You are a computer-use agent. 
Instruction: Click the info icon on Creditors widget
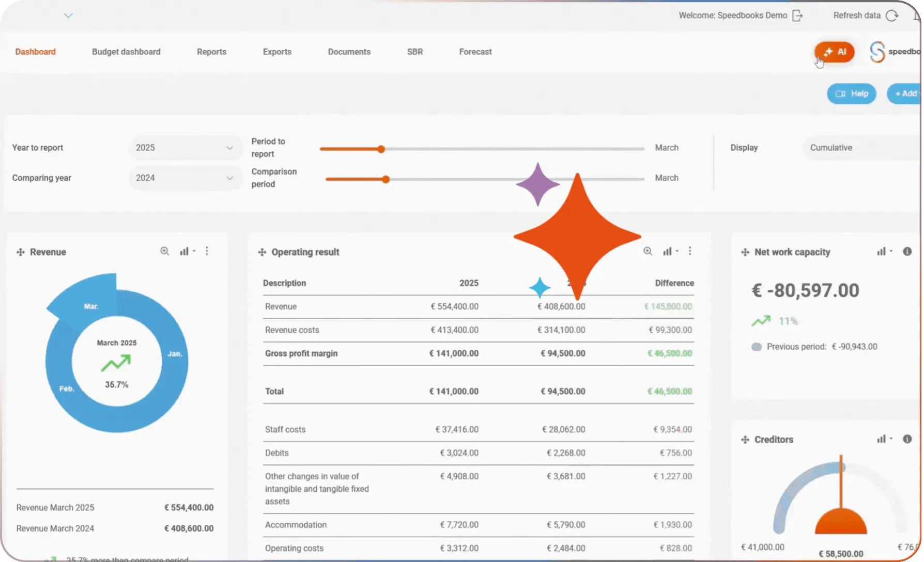pos(907,439)
